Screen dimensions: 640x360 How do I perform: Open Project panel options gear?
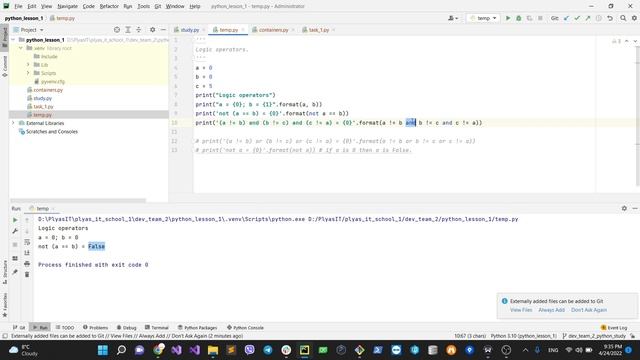152,30
